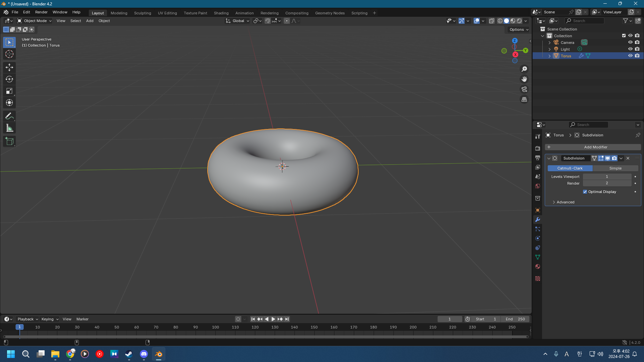Adjust the Render levels value field
This screenshot has width=644, height=362.
tap(607, 183)
